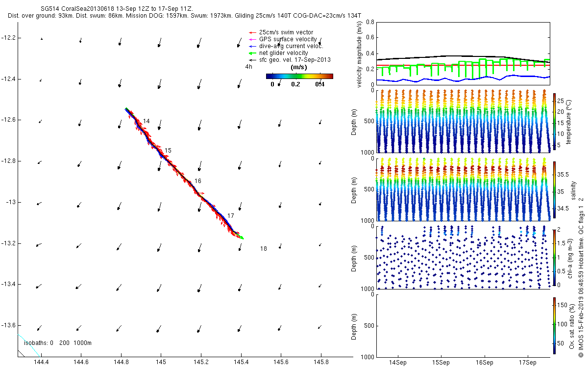Image resolution: width=588 pixels, height=368 pixels.
Task: Click the salinity colorbar
Action: [554, 190]
